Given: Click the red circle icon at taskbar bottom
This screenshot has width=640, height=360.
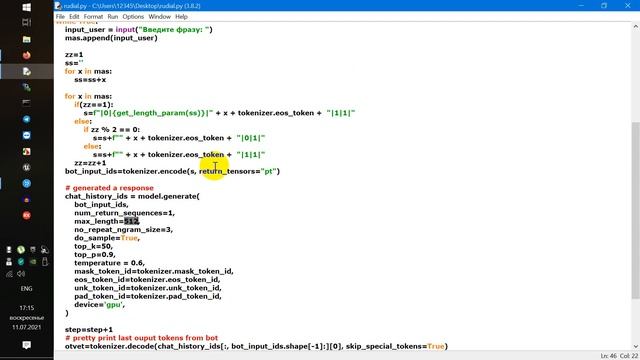Looking at the screenshot, I should click(x=27, y=215).
